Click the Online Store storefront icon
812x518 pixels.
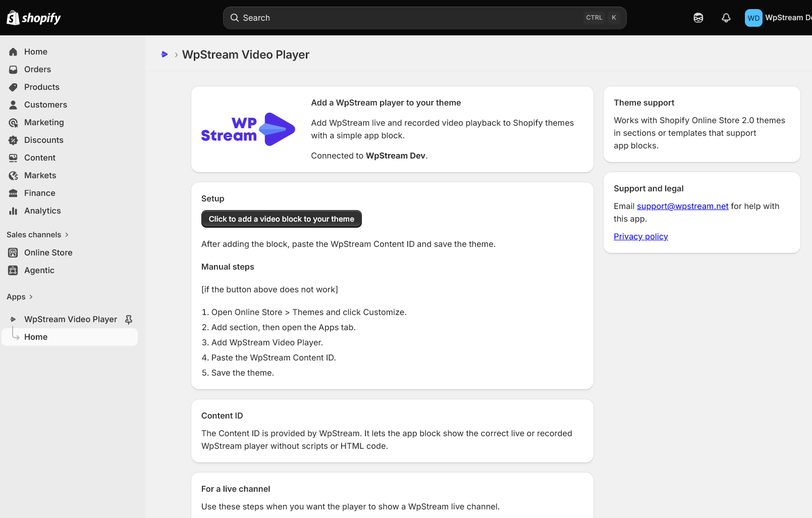tap(13, 252)
